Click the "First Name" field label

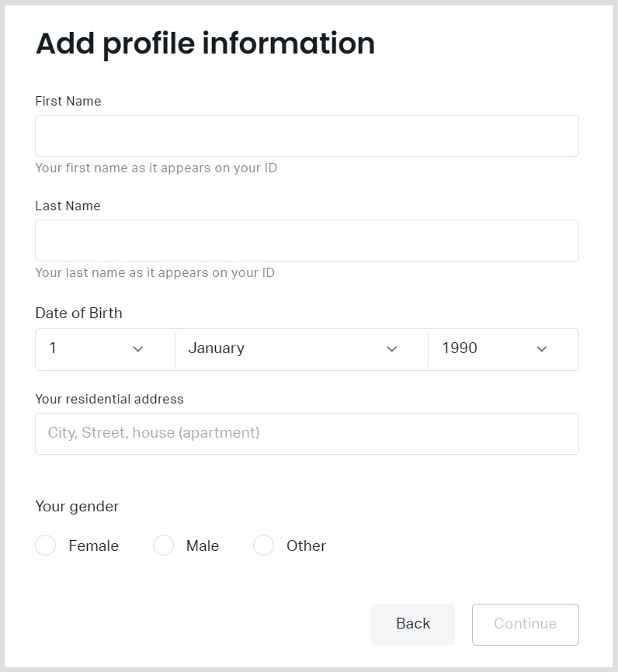(68, 101)
